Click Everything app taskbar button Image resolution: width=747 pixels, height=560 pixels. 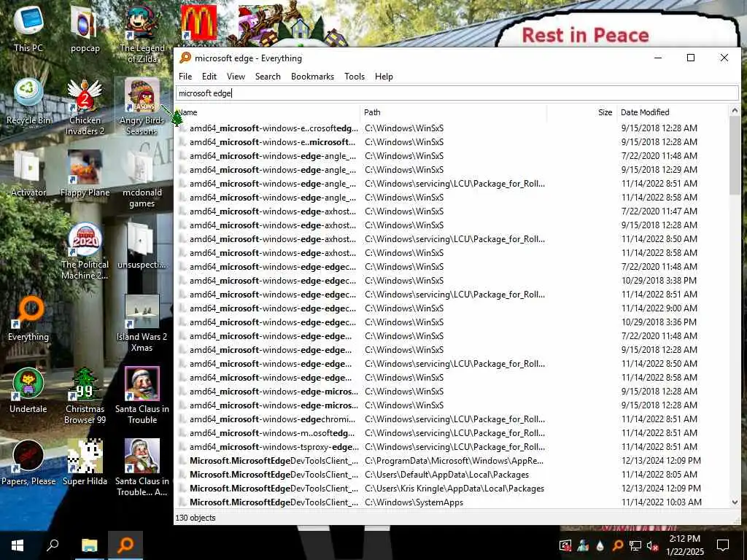coord(125,545)
